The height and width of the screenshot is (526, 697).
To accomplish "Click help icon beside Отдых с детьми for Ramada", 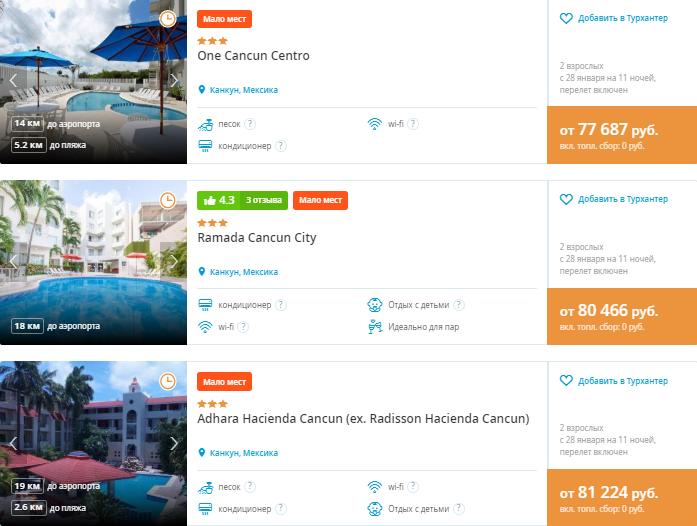I will click(x=459, y=305).
